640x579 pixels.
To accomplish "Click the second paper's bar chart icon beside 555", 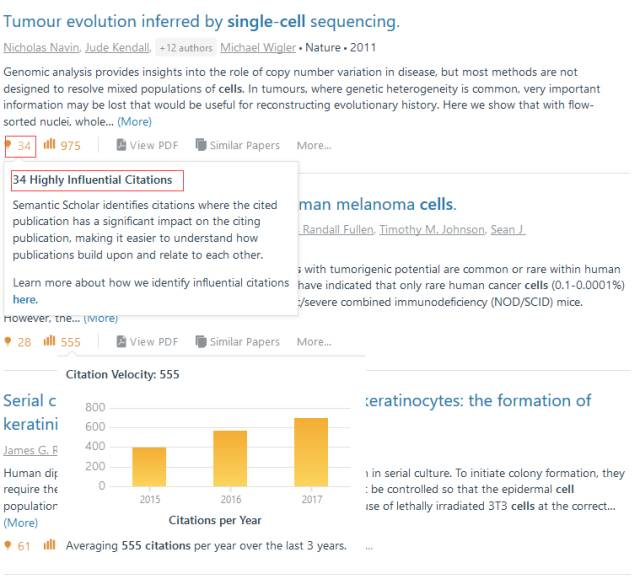I will (x=48, y=342).
